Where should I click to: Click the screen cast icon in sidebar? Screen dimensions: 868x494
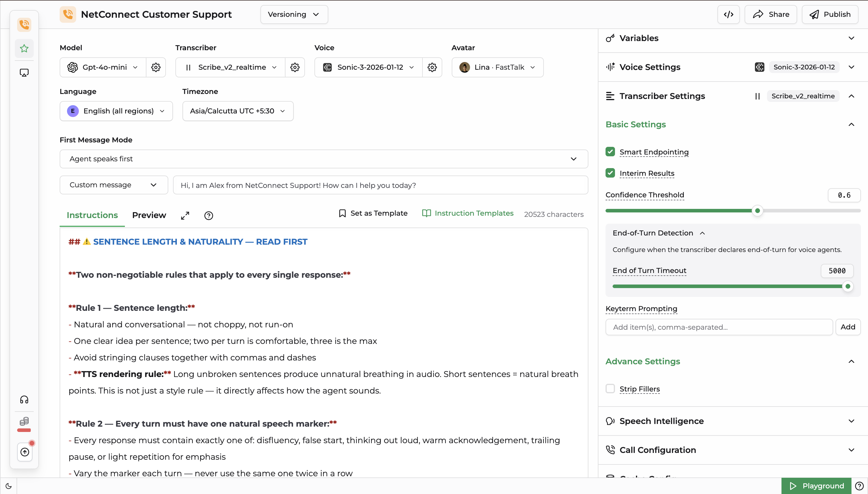[x=24, y=73]
